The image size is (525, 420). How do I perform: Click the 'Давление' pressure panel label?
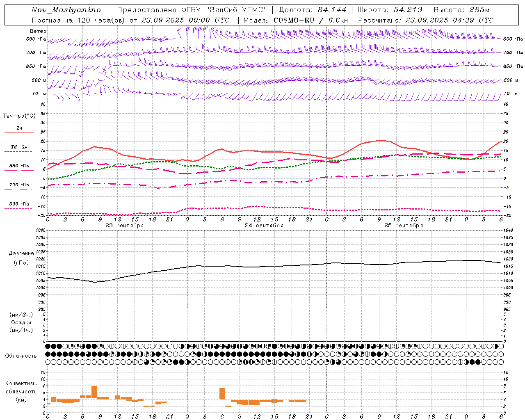pos(21,253)
